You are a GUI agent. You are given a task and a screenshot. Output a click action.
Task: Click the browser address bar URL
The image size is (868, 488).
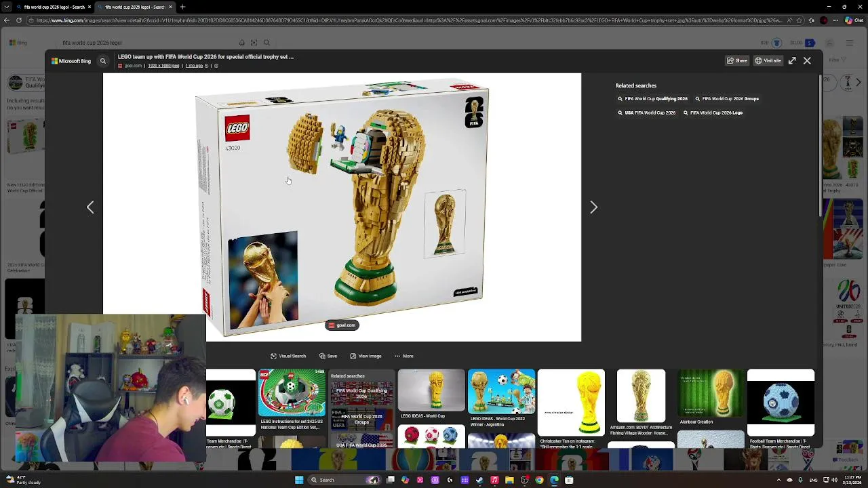[410, 20]
